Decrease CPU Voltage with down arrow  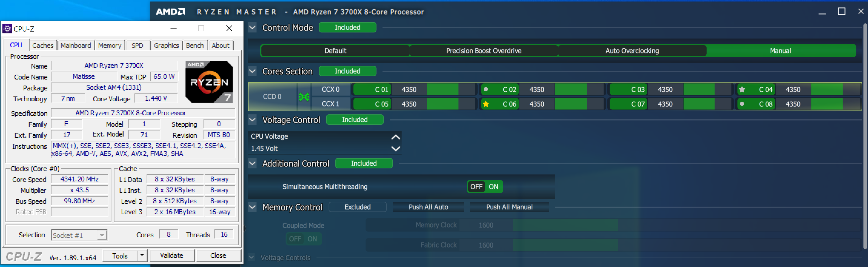coord(396,149)
